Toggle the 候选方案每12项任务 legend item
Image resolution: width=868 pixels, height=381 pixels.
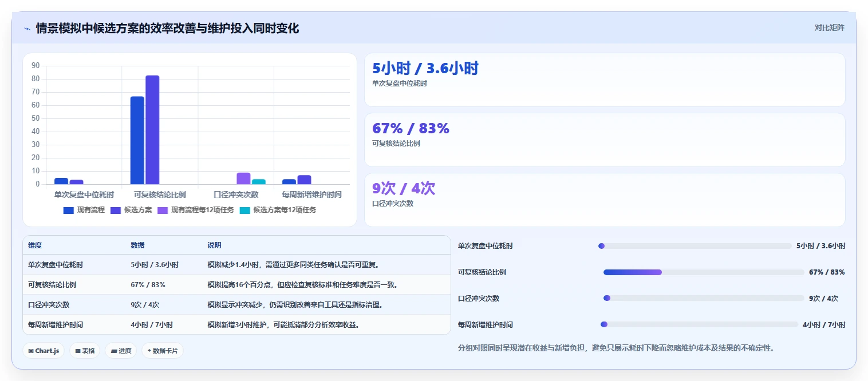278,210
